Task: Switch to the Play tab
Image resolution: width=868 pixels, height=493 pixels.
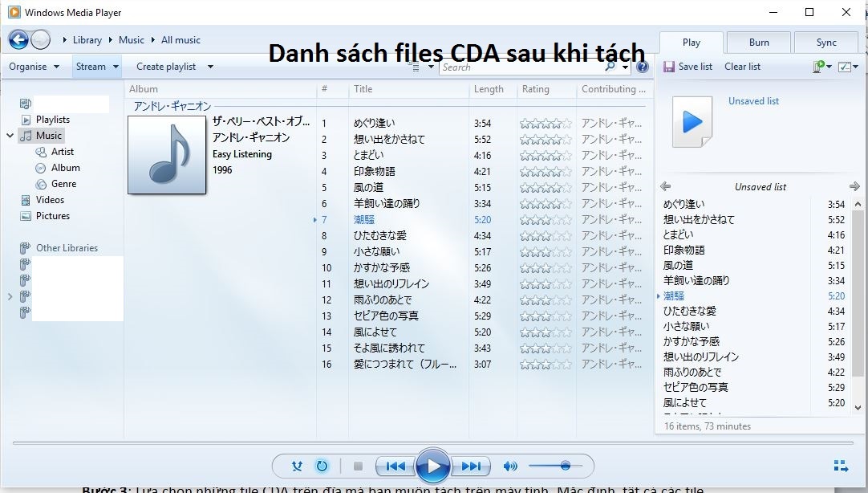Action: click(x=691, y=43)
